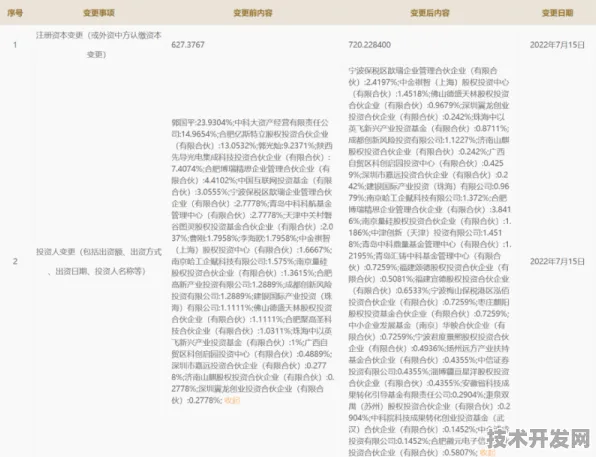Screen dimensions: 596x457
Task: Click the after-change investor list text
Action: (430, 261)
